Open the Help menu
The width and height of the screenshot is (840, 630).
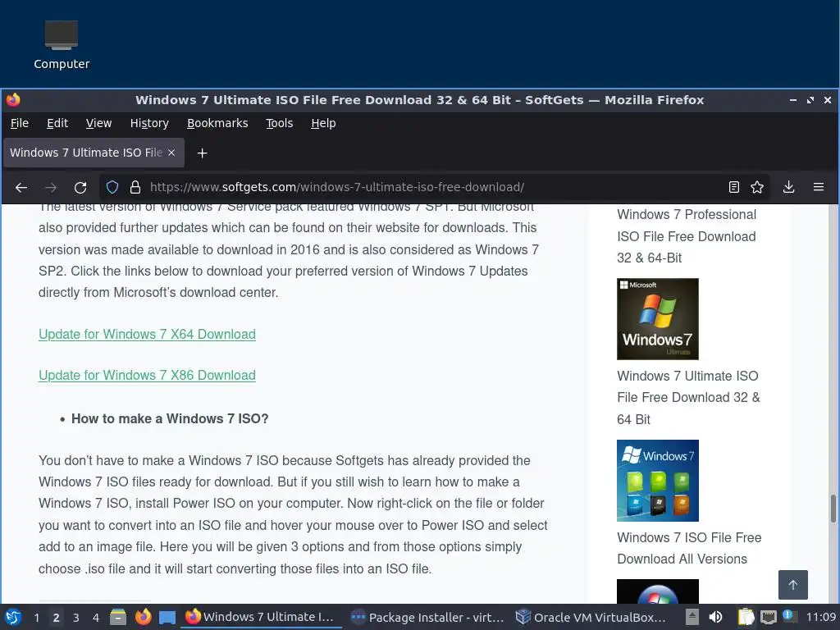(323, 123)
